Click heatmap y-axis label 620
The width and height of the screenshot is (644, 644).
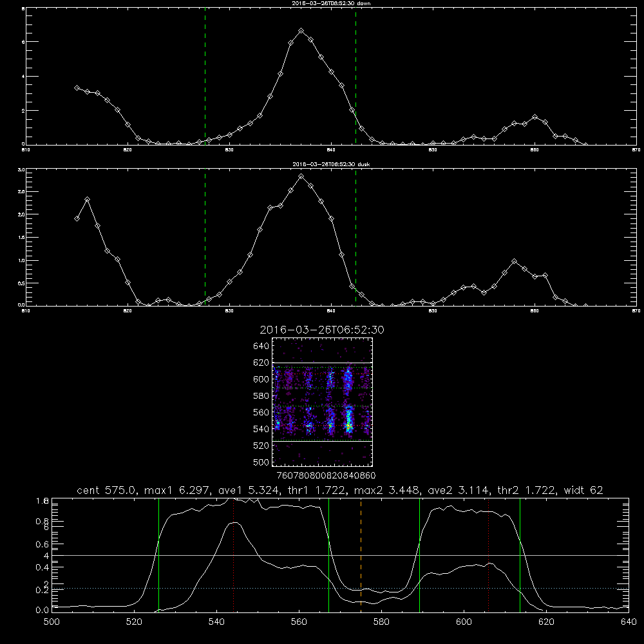click(261, 363)
